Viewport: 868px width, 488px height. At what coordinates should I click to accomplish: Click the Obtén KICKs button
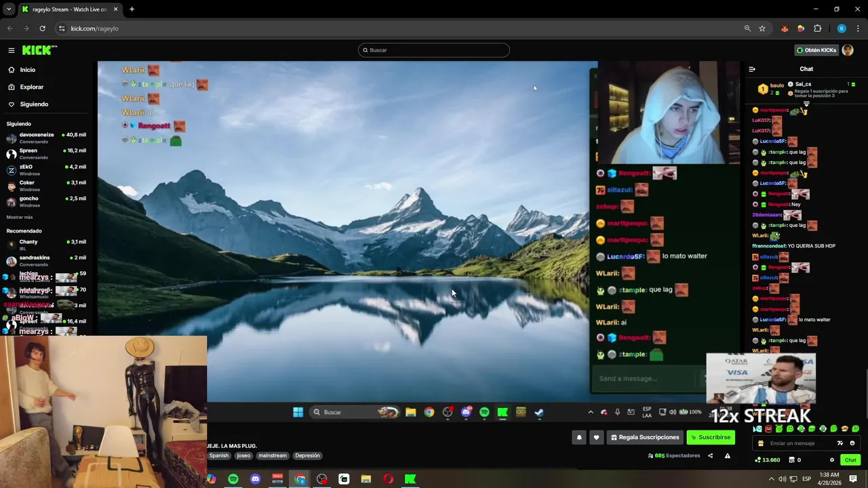pos(816,50)
